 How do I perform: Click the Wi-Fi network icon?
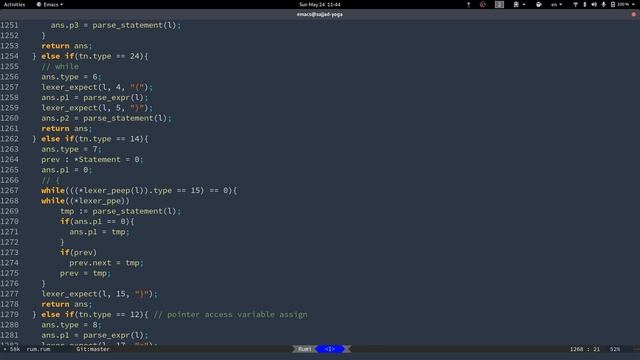coord(576,4)
